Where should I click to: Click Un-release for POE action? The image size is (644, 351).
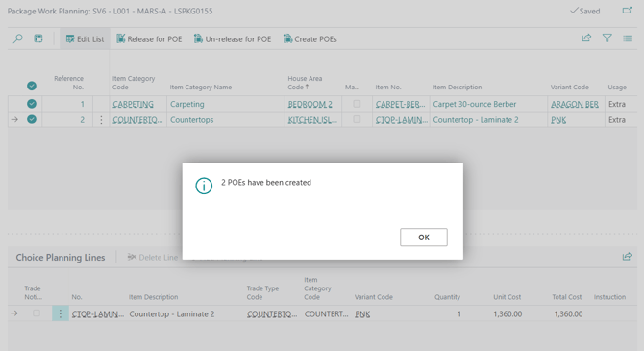point(233,39)
